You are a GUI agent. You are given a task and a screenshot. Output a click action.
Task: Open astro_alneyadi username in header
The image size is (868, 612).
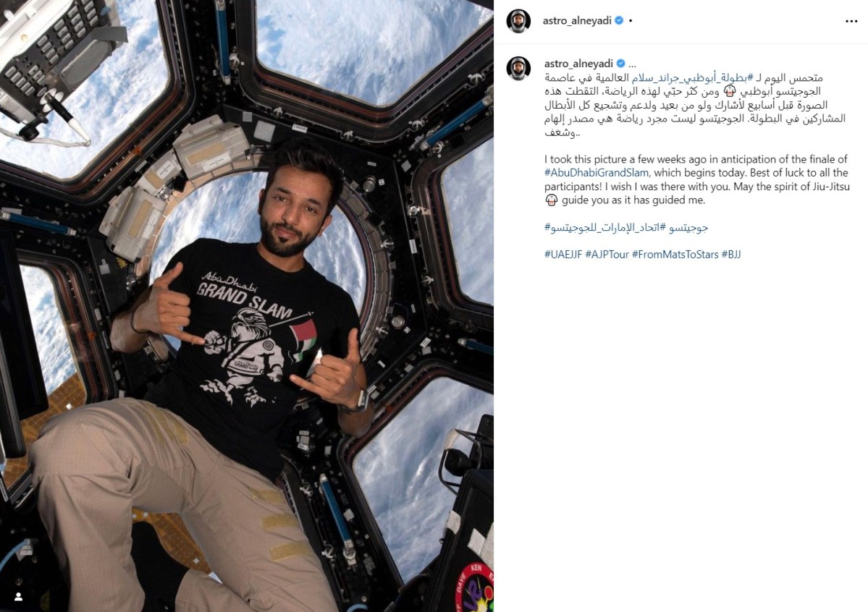pos(577,20)
